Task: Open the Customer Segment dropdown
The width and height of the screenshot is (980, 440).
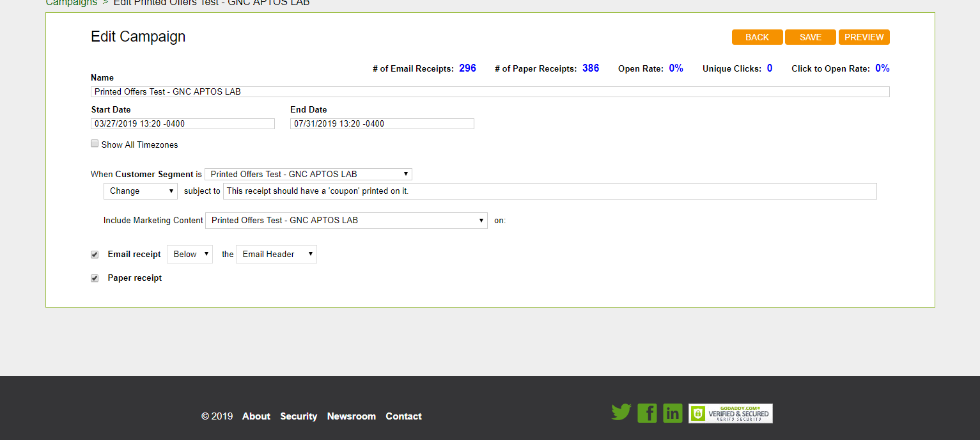Action: (x=308, y=174)
